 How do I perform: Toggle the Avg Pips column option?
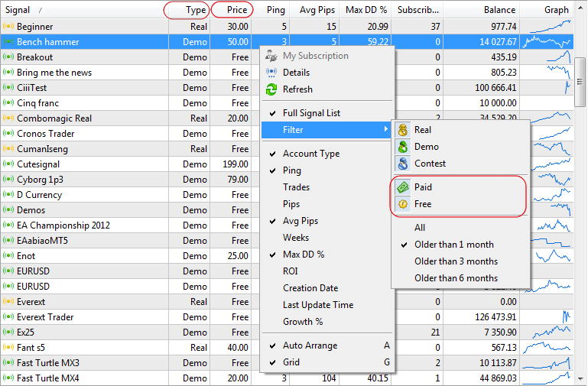click(327, 221)
